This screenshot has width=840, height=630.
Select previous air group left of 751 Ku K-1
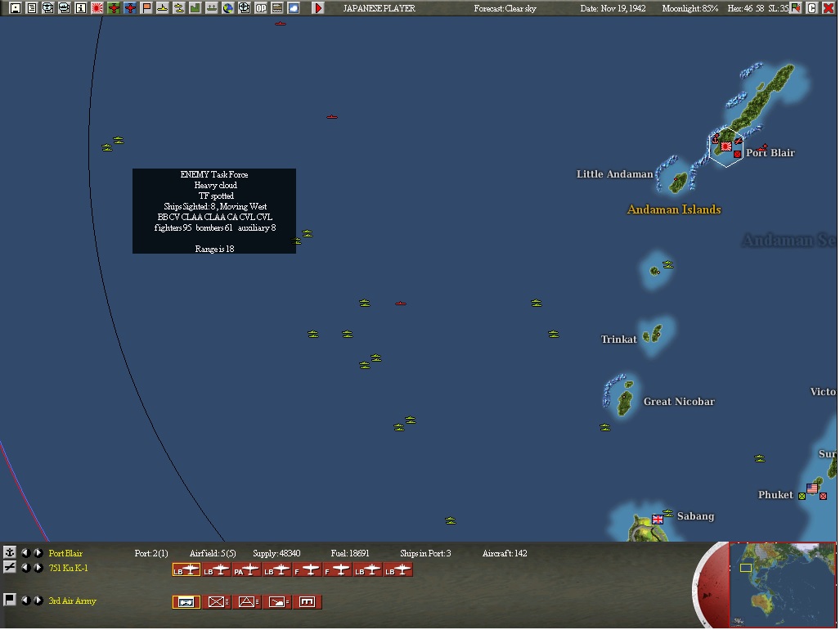coord(25,569)
